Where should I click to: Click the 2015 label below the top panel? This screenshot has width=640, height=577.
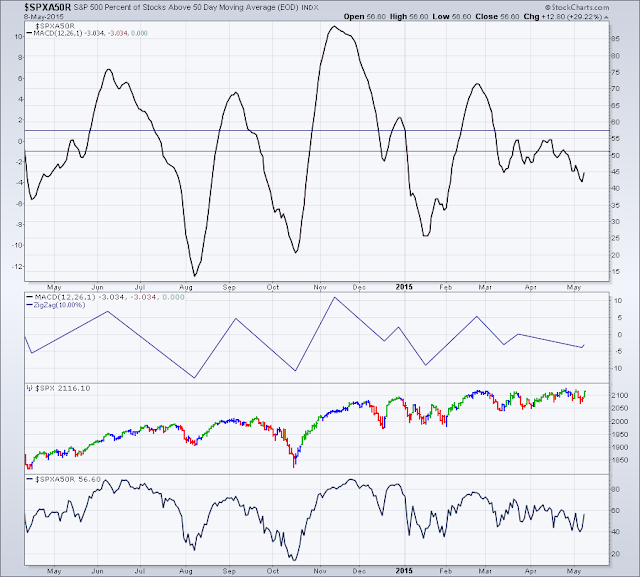pyautogui.click(x=404, y=287)
